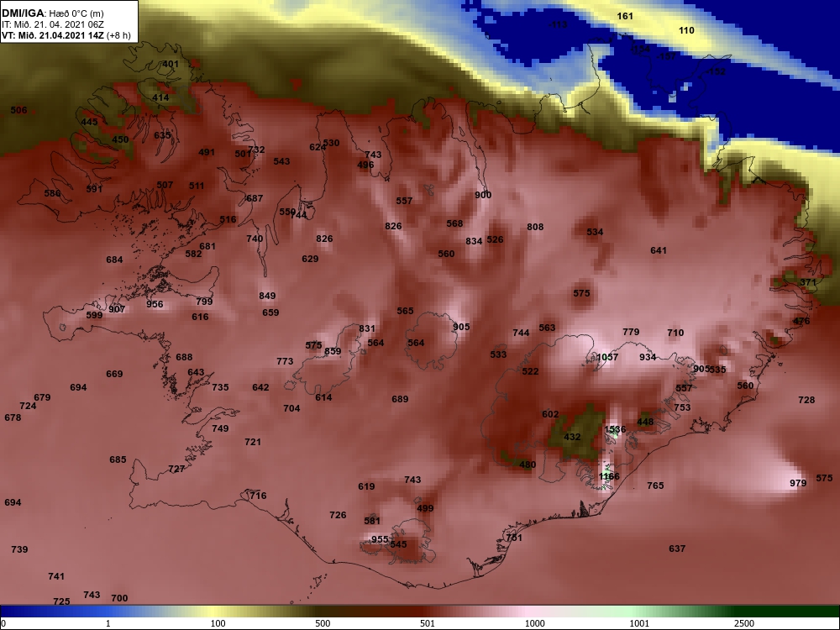Click the map value '499'

(425, 508)
